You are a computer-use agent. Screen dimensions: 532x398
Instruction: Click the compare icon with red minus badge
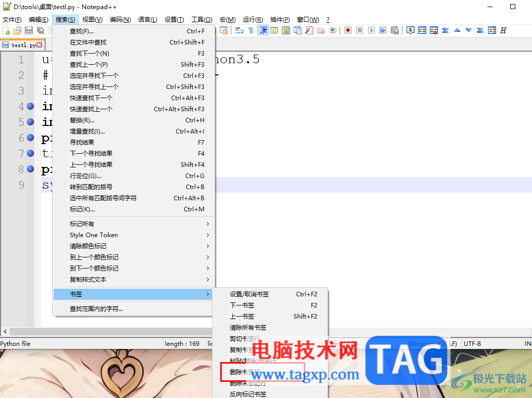pos(434,30)
